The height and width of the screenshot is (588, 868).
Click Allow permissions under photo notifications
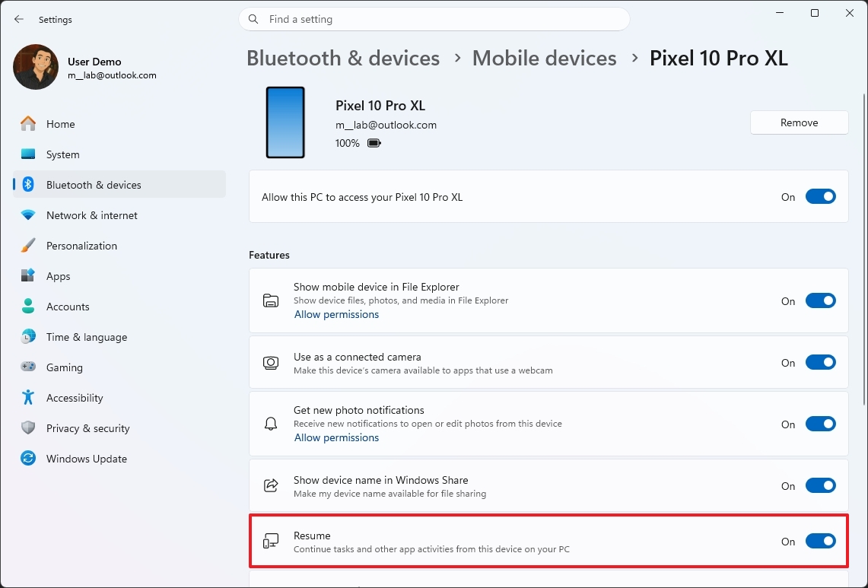pyautogui.click(x=336, y=437)
